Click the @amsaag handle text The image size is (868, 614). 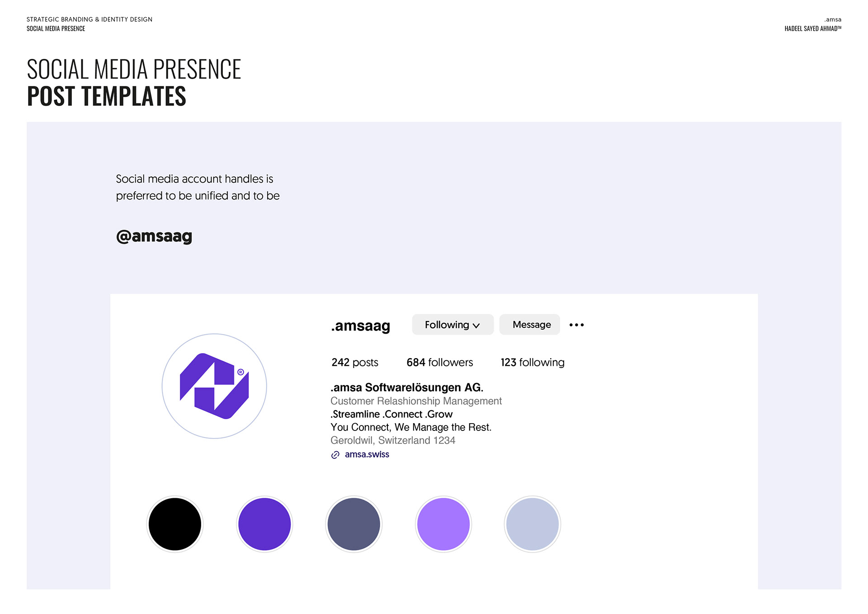(154, 236)
